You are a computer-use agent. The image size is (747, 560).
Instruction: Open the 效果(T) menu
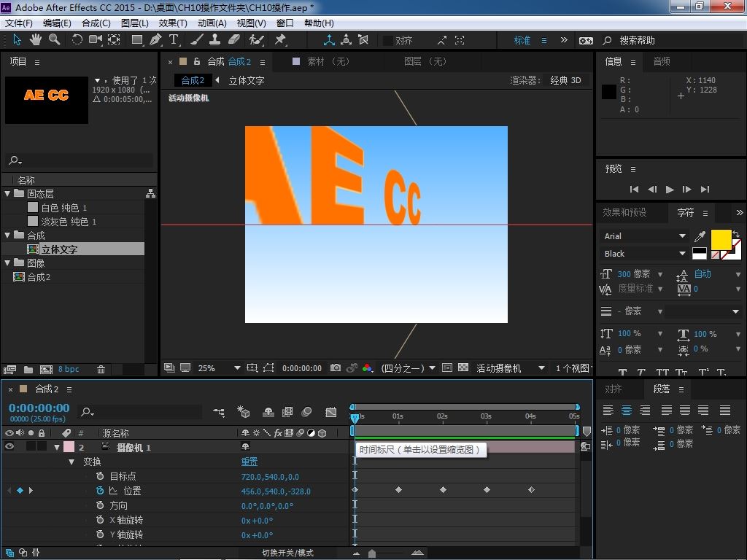point(172,23)
